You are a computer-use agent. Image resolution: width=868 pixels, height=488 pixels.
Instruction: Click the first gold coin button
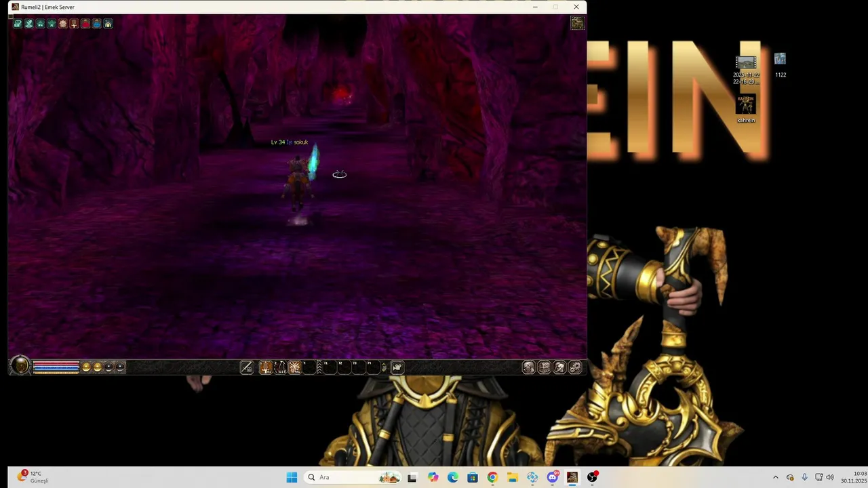86,367
